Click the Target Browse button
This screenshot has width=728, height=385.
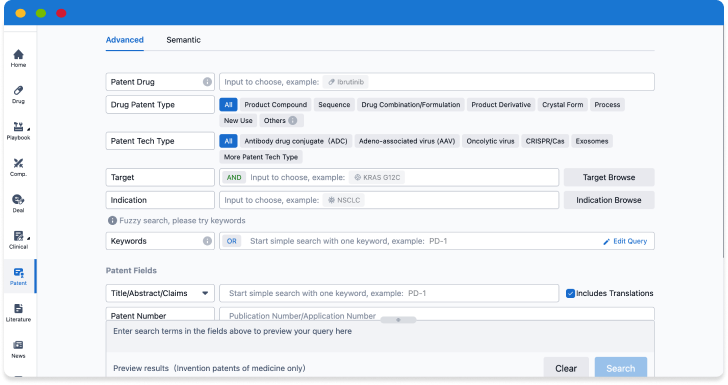[609, 177]
